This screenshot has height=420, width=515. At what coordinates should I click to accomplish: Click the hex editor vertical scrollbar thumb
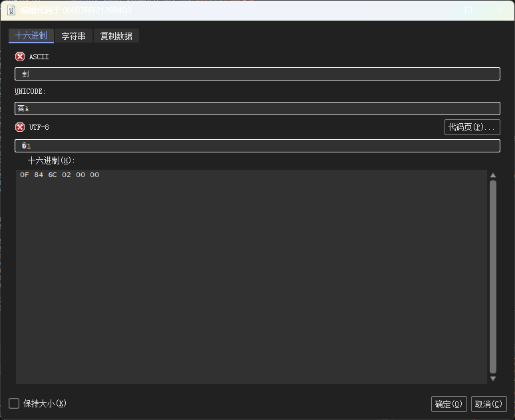pyautogui.click(x=493, y=277)
